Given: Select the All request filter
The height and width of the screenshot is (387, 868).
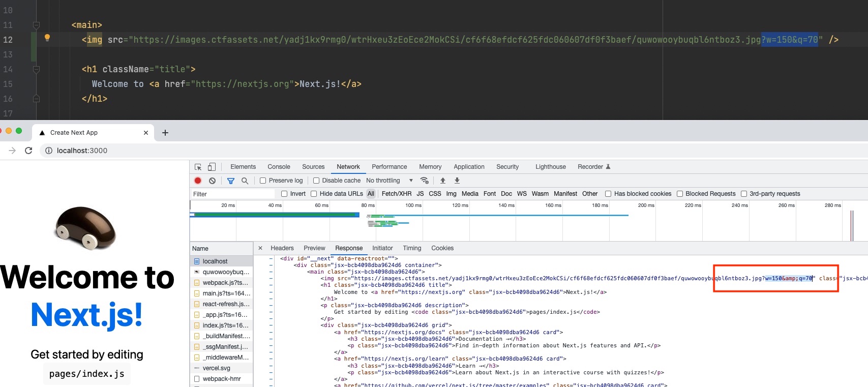Looking at the screenshot, I should pyautogui.click(x=371, y=194).
